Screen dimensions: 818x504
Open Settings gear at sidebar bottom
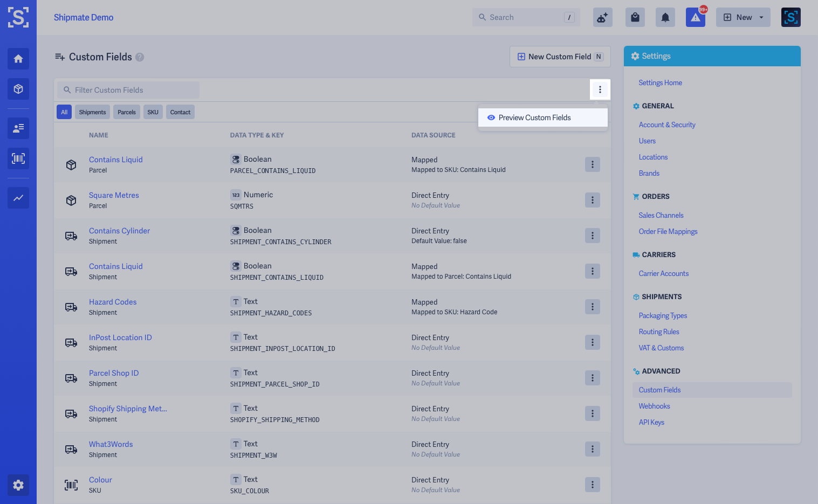click(x=18, y=485)
